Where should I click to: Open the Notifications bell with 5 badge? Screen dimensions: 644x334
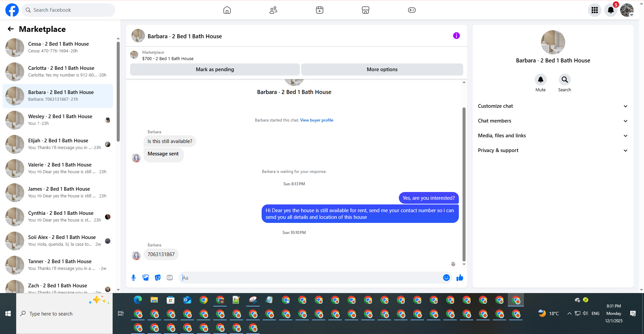point(611,10)
